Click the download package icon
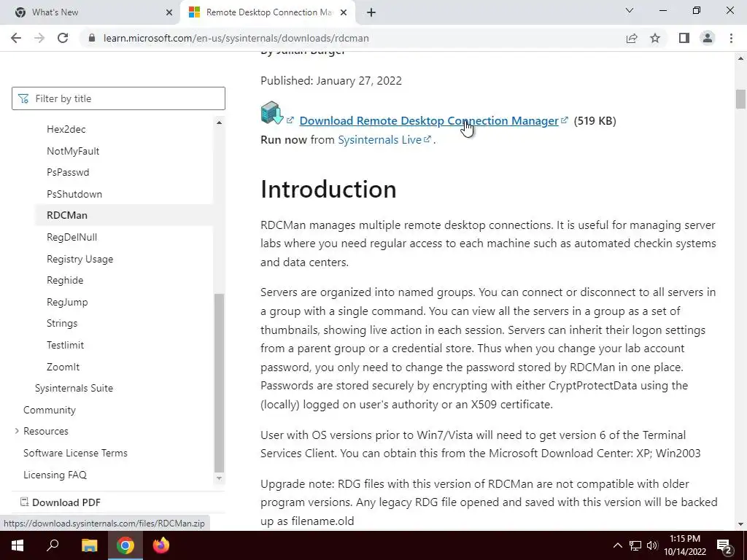This screenshot has height=560, width=747. click(x=272, y=113)
